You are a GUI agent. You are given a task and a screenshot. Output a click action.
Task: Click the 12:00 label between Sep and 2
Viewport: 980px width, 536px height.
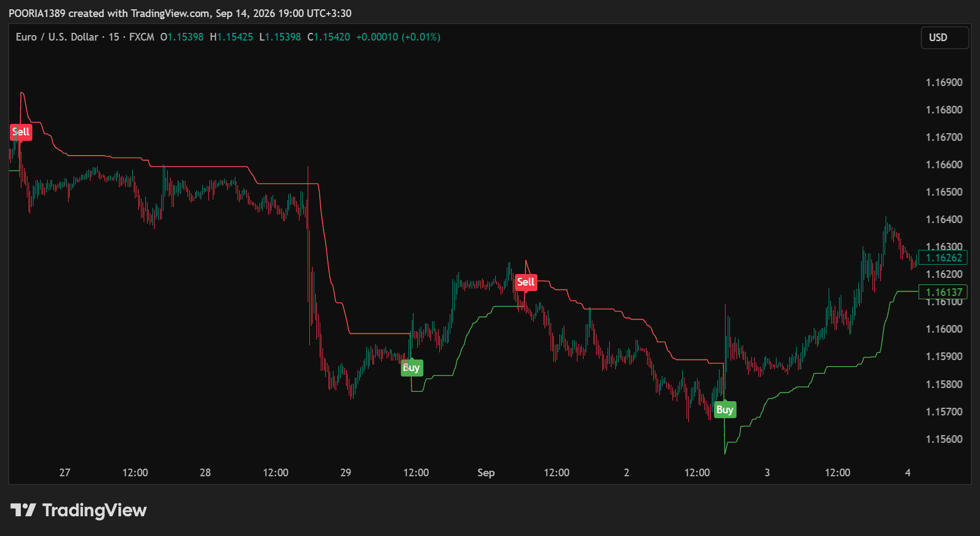557,472
